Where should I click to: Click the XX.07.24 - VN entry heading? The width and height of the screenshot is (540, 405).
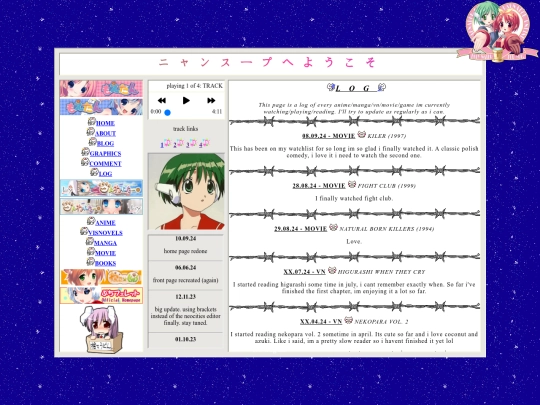coord(304,272)
